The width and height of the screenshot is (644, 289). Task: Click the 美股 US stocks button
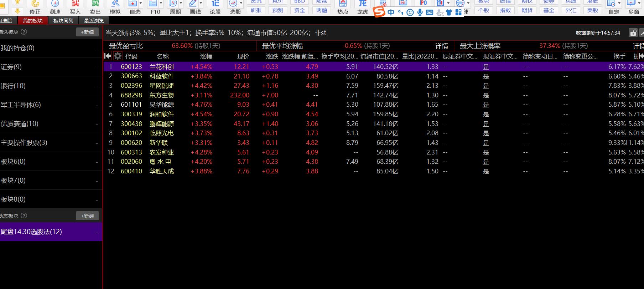593,10
